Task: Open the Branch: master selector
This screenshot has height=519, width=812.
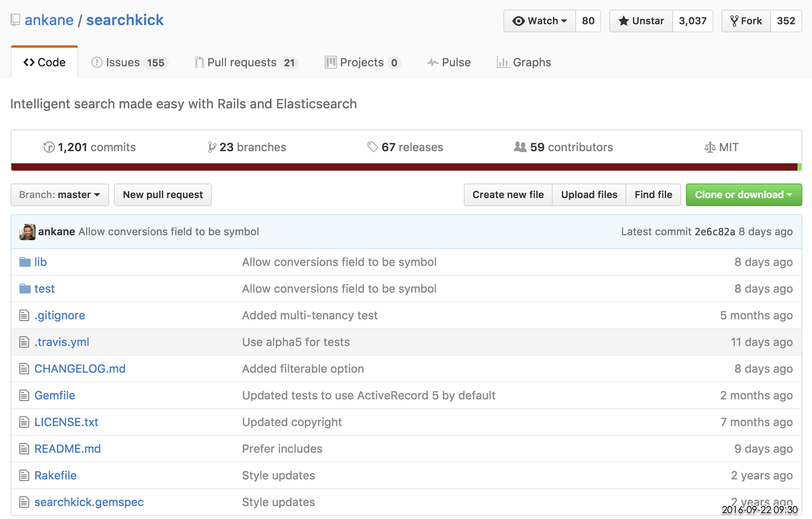Action: coord(59,195)
